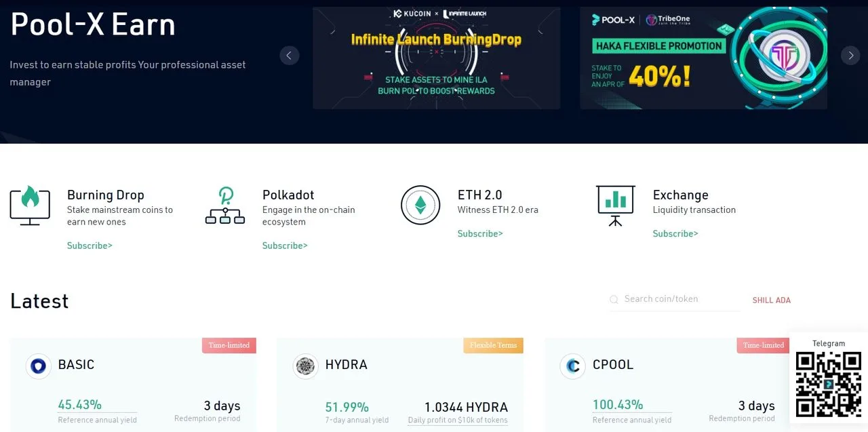Subscribe to Burning Drop
Image resolution: width=868 pixels, height=432 pixels.
coord(89,246)
